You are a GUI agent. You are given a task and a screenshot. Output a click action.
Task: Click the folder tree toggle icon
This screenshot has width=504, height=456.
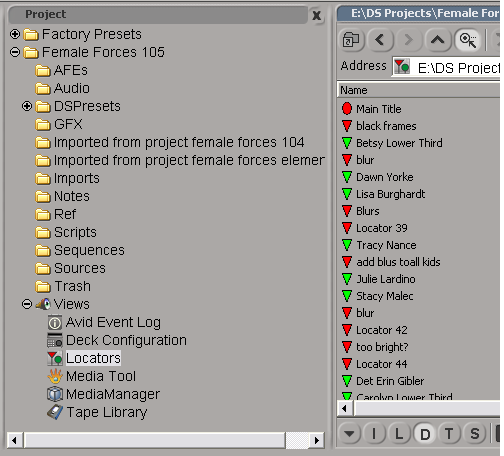coord(351,40)
